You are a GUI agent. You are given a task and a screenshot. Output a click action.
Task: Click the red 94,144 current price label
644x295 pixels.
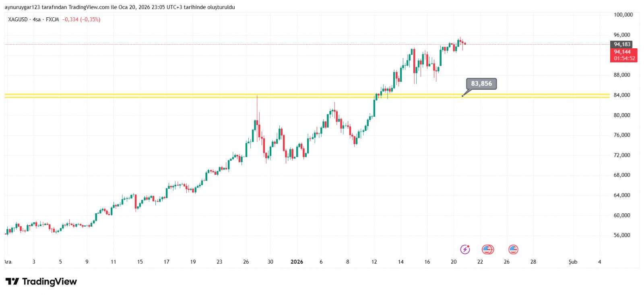(x=623, y=52)
